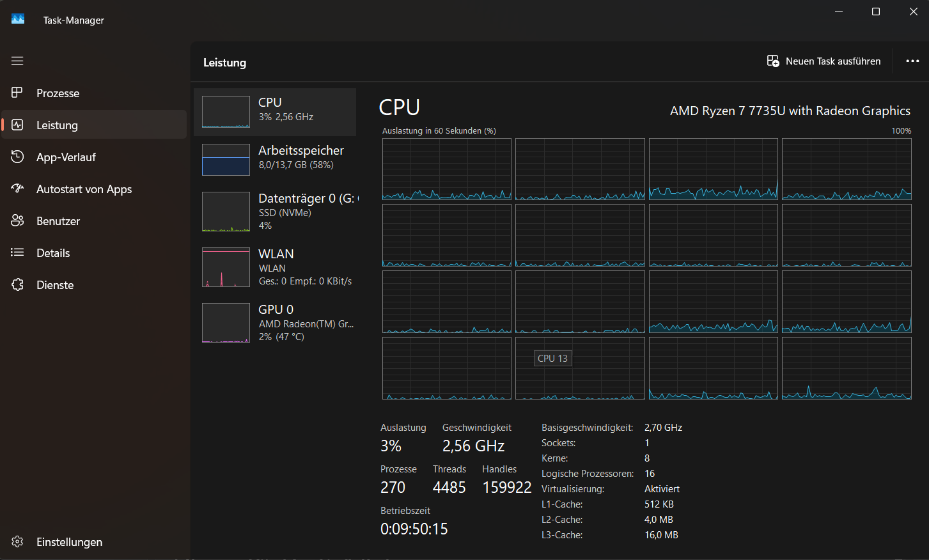Click the large CPU heading

click(400, 107)
